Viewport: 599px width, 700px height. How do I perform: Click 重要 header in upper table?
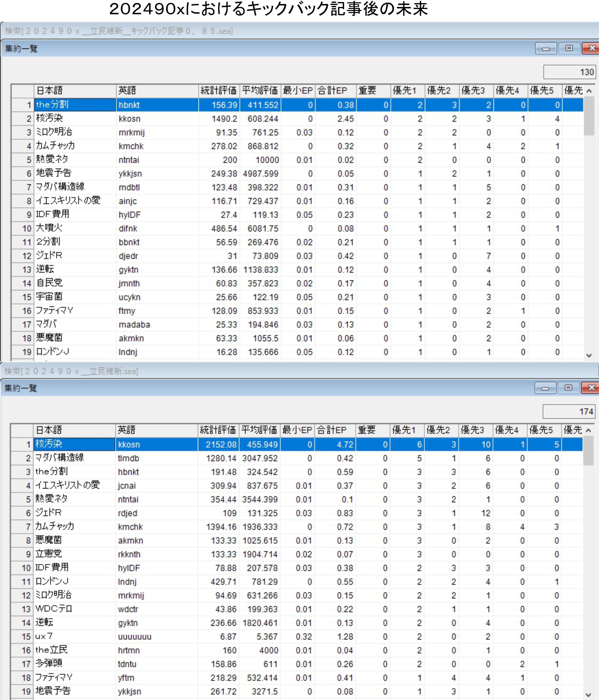[x=374, y=90]
